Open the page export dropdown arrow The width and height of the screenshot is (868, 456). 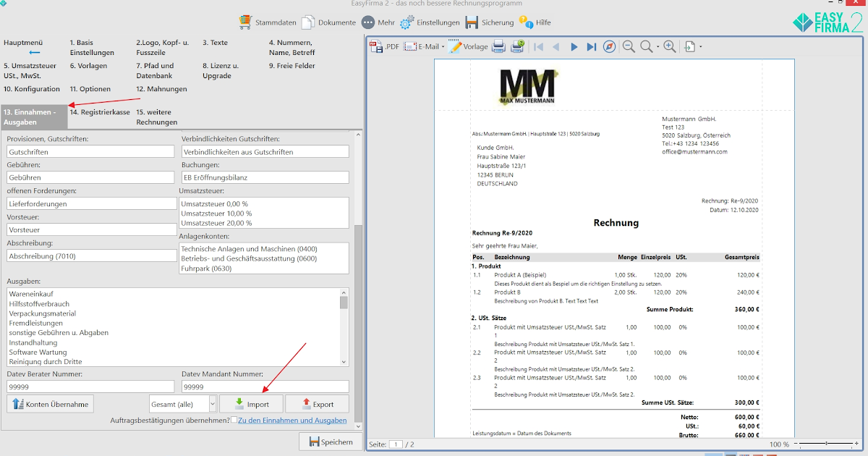pos(700,47)
